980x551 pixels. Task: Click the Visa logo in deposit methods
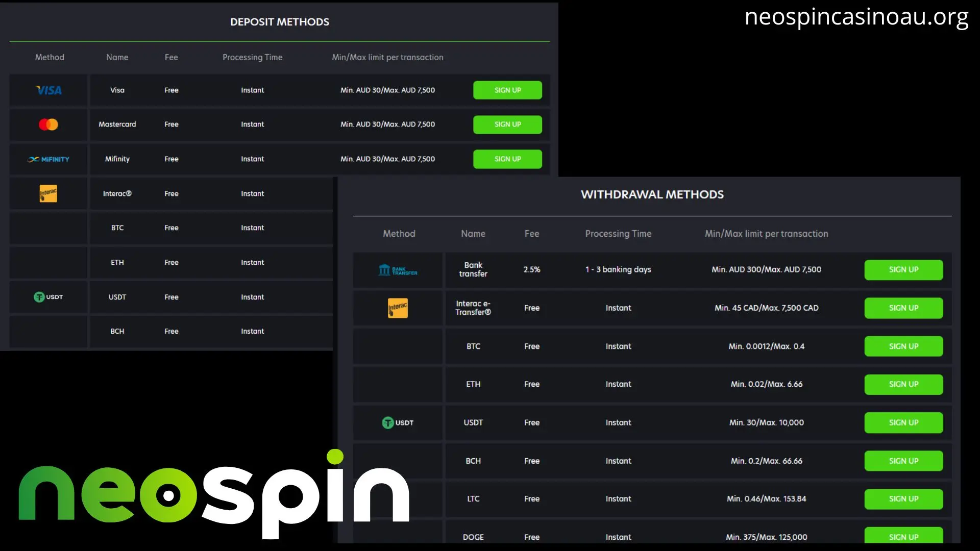[x=48, y=90]
